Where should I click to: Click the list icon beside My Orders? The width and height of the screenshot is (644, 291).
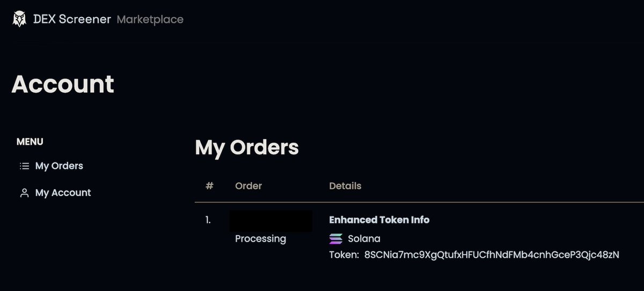click(x=24, y=166)
